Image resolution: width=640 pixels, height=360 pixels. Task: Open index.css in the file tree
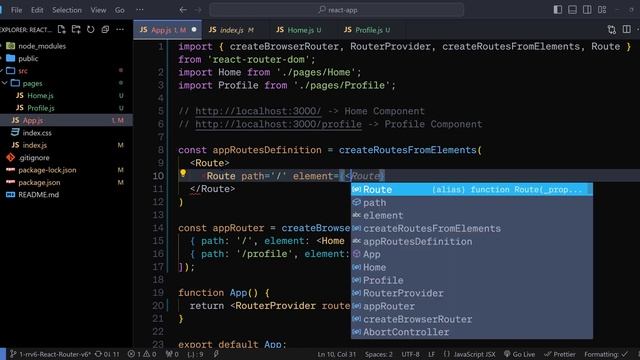(x=37, y=133)
